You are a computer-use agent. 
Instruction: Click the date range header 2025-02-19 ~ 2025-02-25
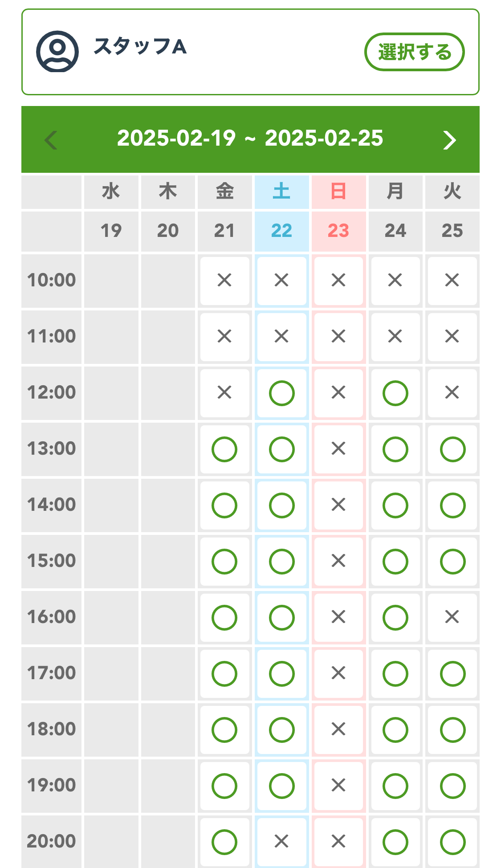coord(250,139)
